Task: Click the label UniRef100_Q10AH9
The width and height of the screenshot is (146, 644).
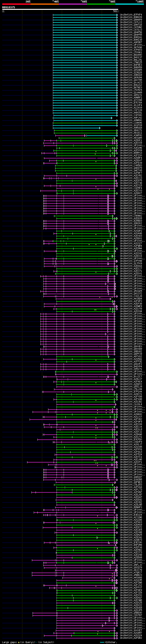Action: click(131, 93)
